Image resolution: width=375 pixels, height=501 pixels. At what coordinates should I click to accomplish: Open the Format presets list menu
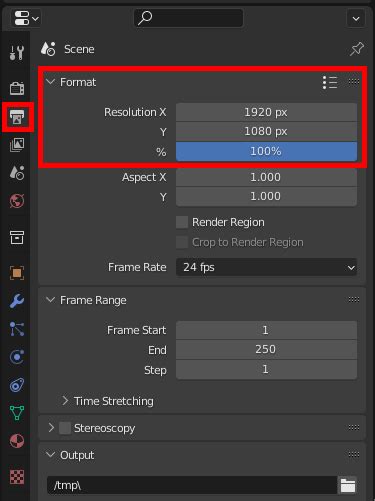tap(330, 82)
